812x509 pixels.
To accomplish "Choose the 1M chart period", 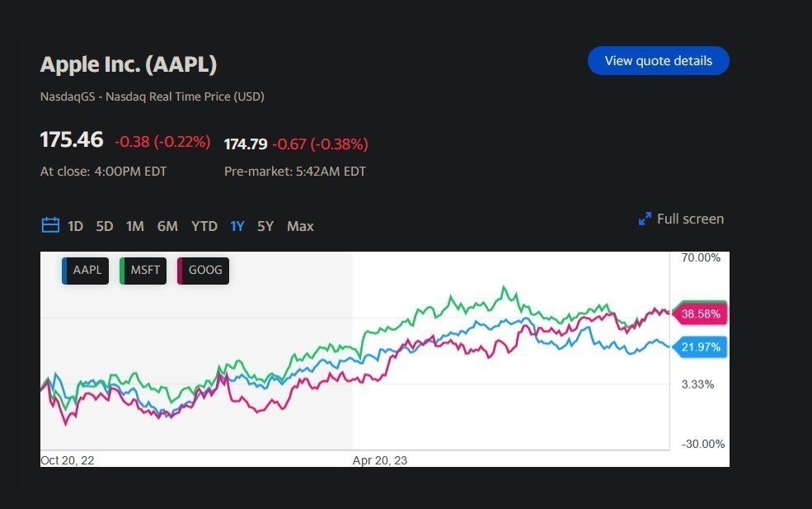I will click(x=135, y=226).
